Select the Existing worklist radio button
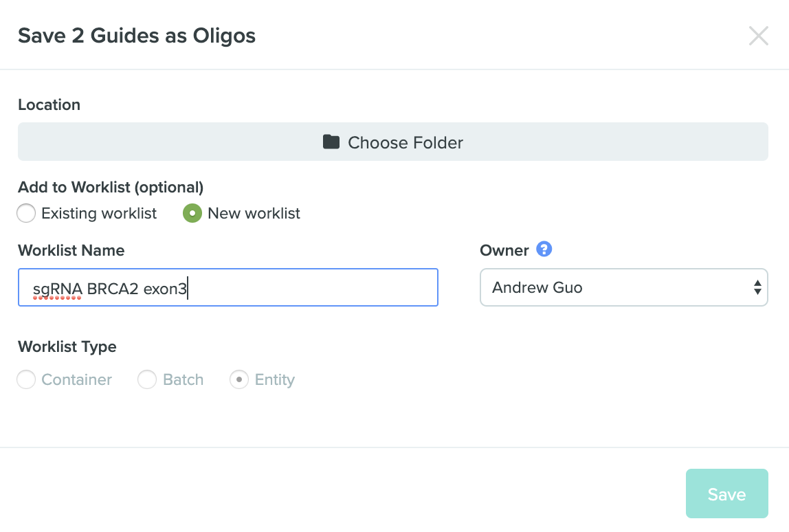789x532 pixels. 26,213
